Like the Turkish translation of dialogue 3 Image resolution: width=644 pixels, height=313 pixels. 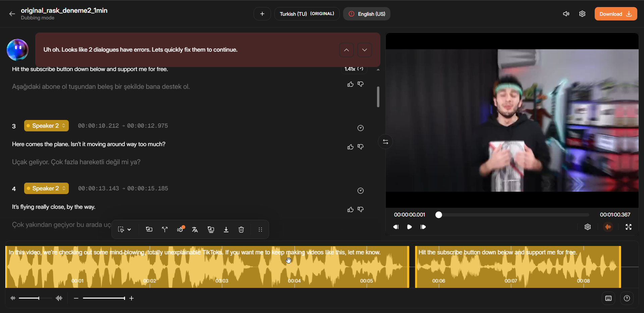pos(350,147)
